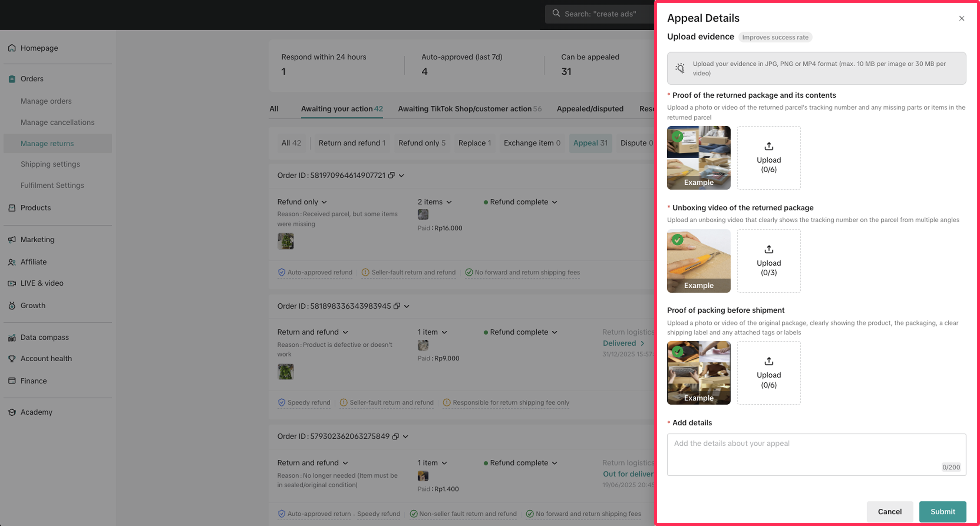View packing before shipment example thumbnail
Screen dimensions: 980x526
699,372
